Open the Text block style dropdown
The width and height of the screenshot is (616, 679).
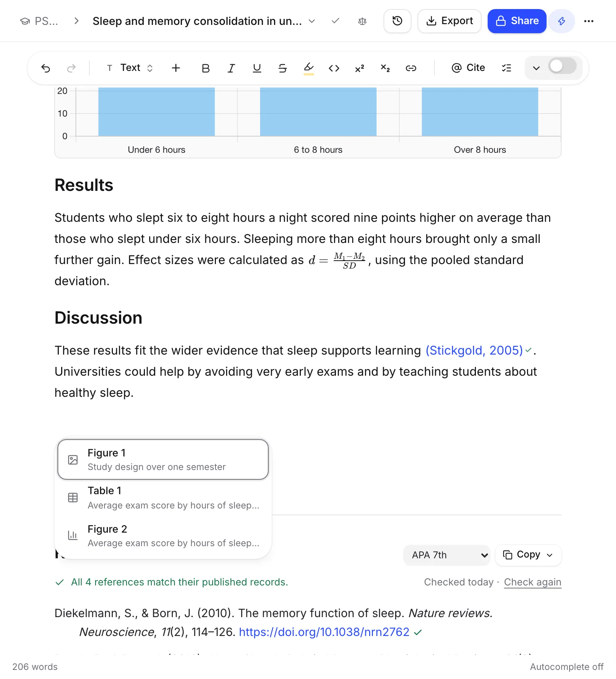point(130,68)
